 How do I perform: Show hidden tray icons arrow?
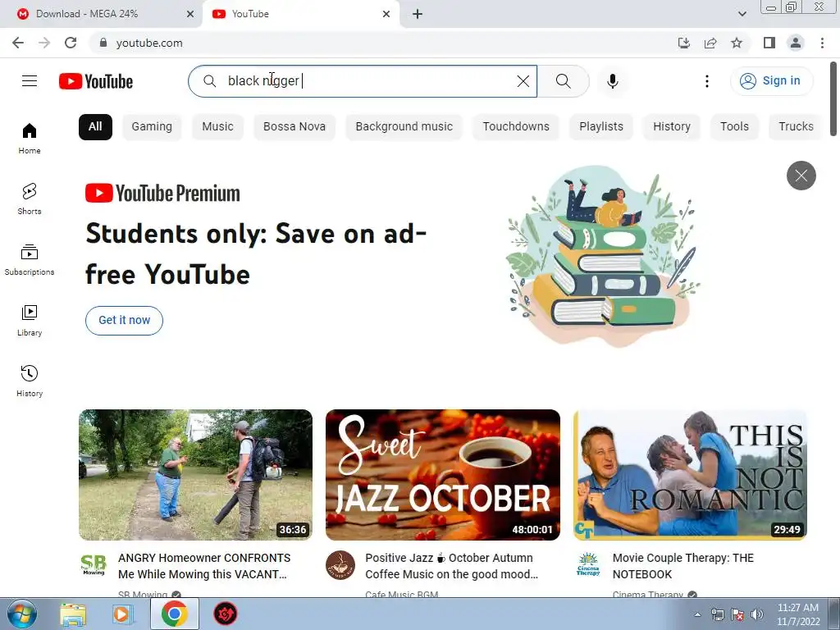tap(697, 614)
